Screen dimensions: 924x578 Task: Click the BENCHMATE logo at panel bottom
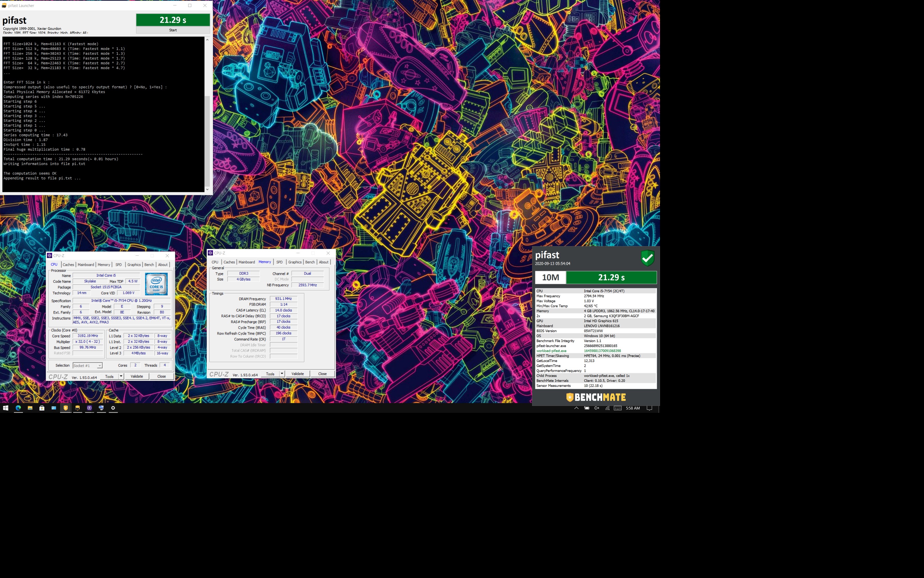[x=596, y=397]
